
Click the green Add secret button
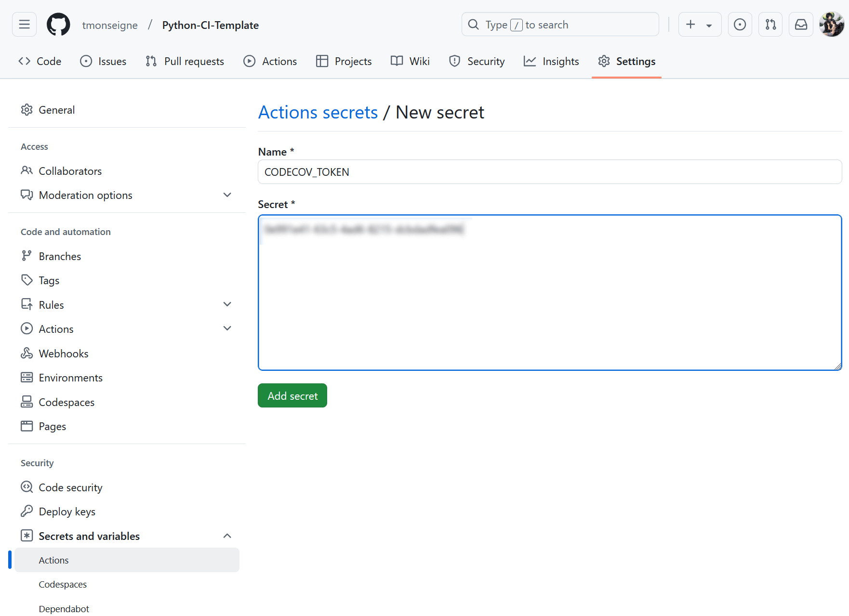pyautogui.click(x=292, y=396)
